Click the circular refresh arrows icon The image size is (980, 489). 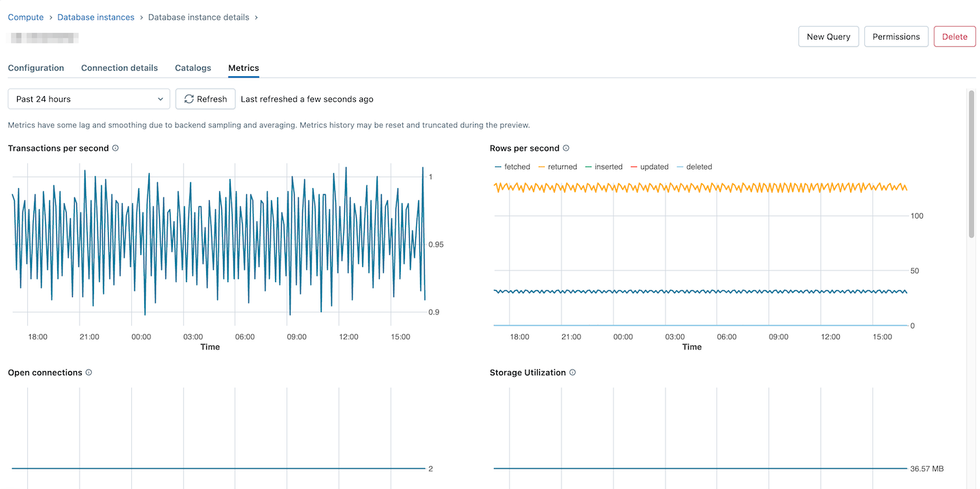(189, 99)
